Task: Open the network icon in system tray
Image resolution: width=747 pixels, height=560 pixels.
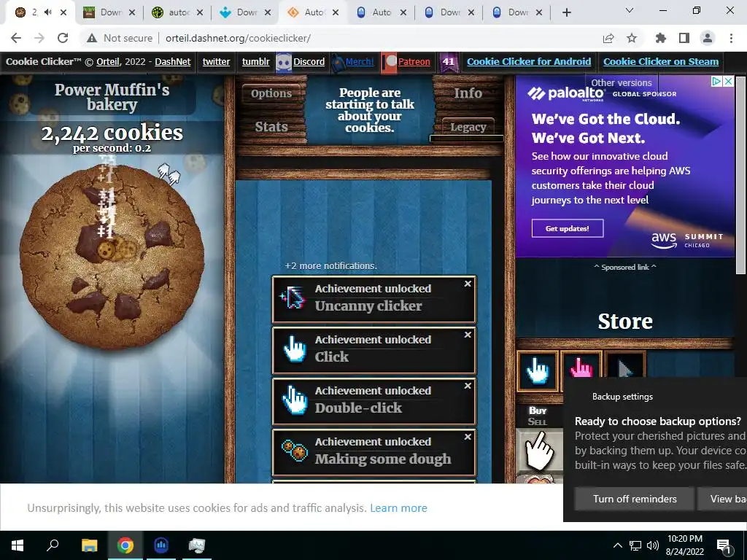Action: pos(635,545)
